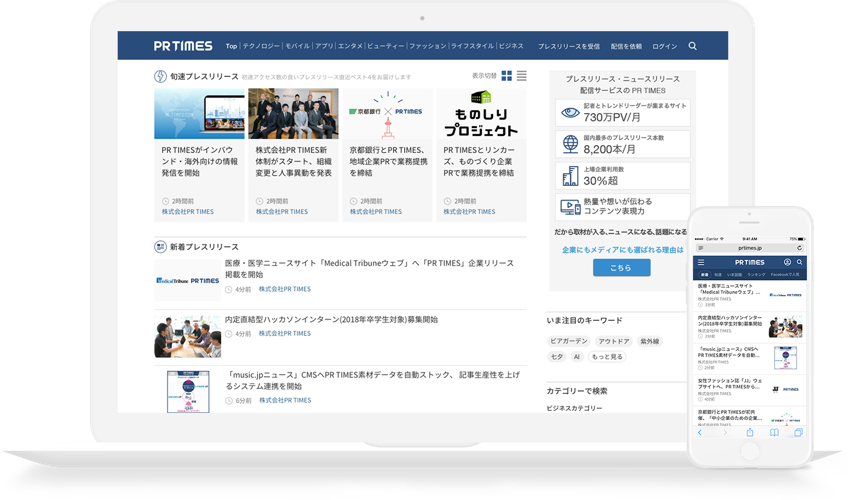Tap the mobile account profile icon
This screenshot has height=500, width=852.
(786, 261)
